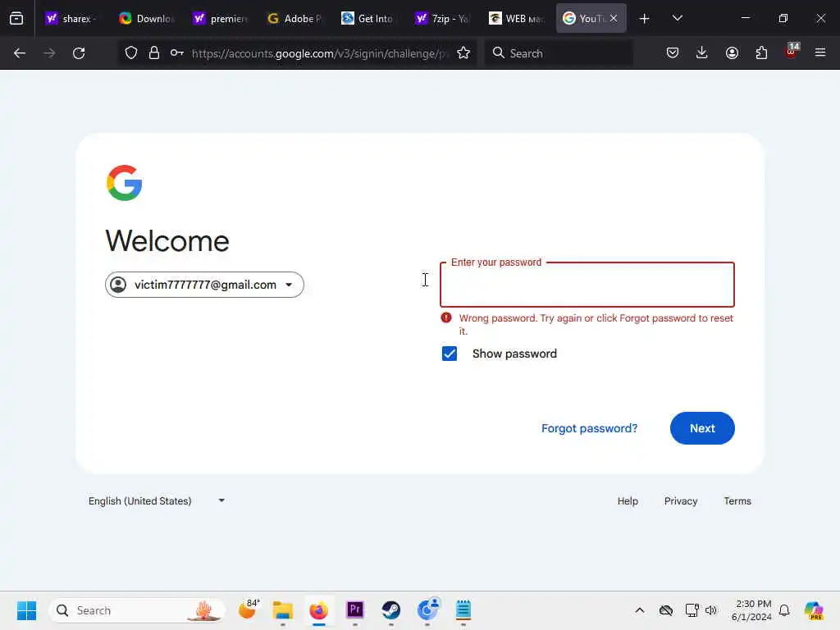Image resolution: width=840 pixels, height=630 pixels.
Task: Click Forgot password? link
Action: [589, 428]
